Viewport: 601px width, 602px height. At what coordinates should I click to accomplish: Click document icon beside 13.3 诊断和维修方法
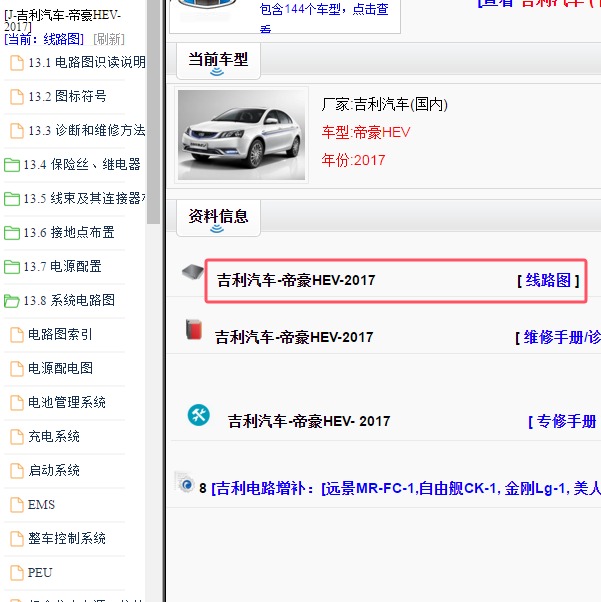pos(17,131)
